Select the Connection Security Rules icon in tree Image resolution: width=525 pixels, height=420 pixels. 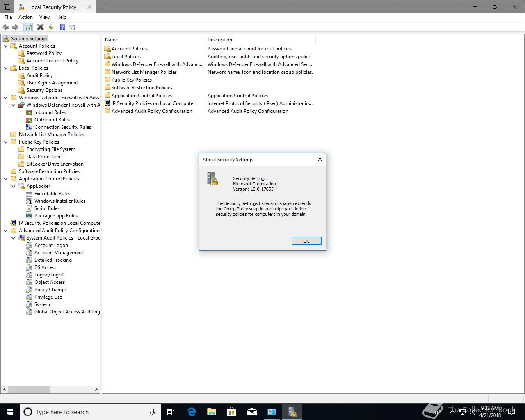(29, 127)
